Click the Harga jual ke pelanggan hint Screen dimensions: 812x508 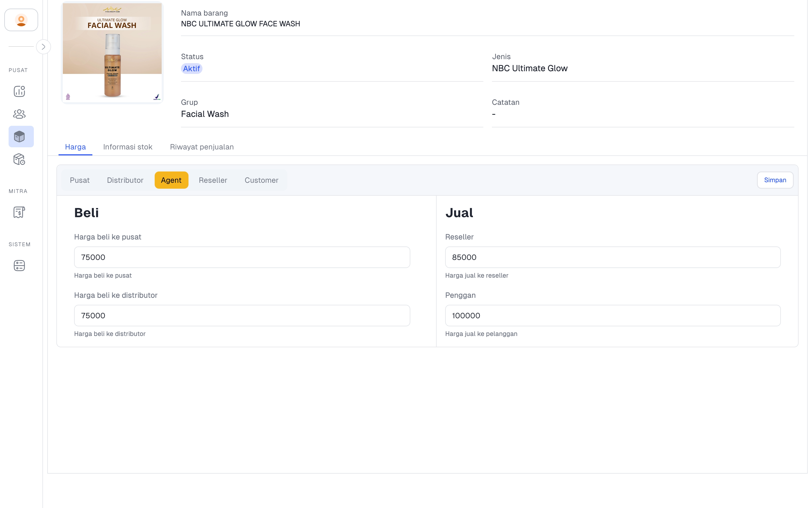pyautogui.click(x=481, y=334)
